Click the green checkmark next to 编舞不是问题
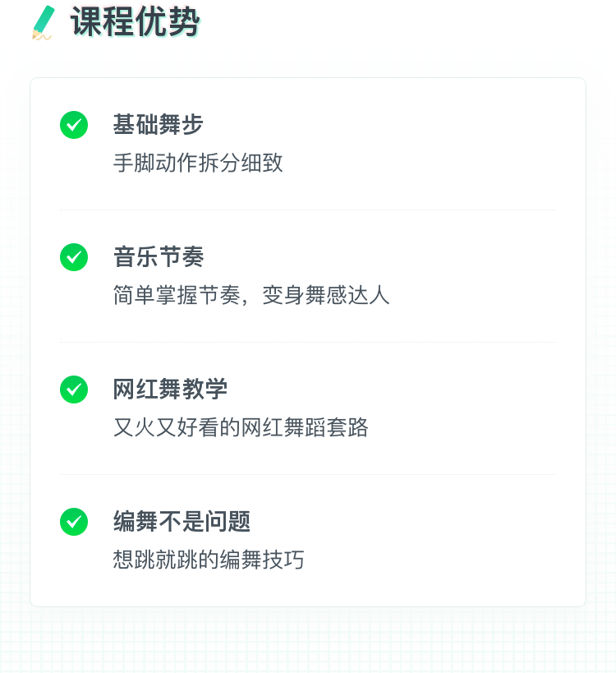This screenshot has width=616, height=673. click(x=74, y=522)
